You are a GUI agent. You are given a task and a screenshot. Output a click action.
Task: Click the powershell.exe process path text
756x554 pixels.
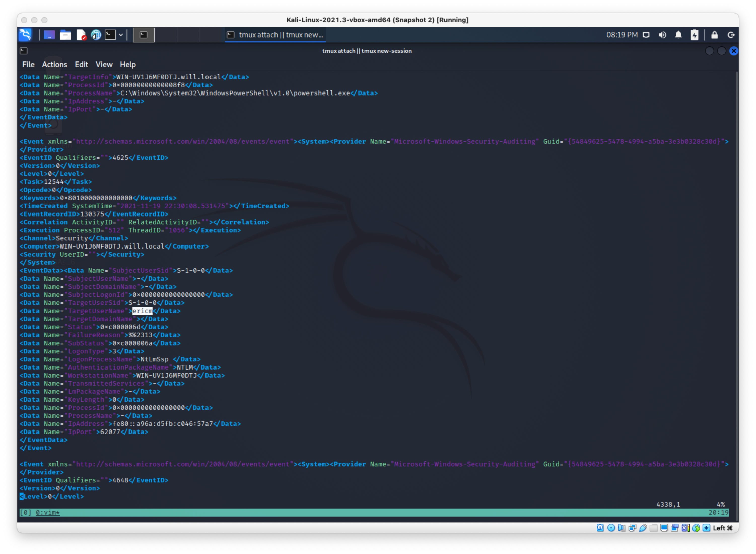(235, 93)
